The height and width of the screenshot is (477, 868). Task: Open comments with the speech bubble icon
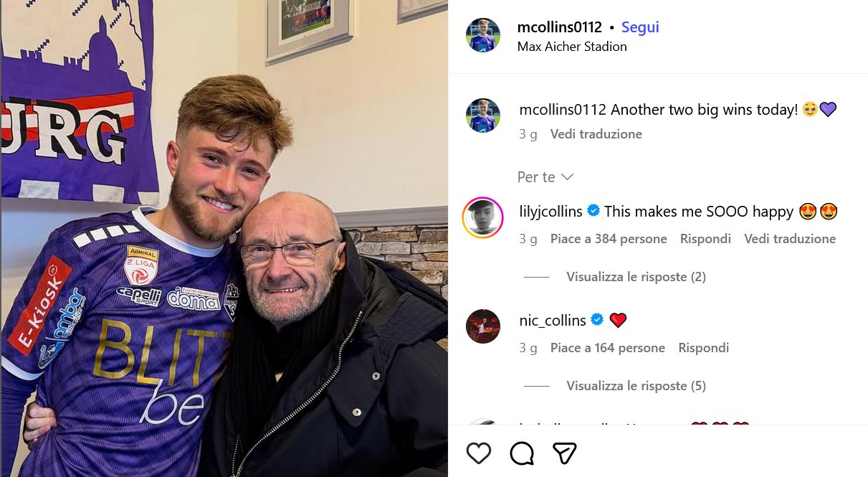[522, 453]
